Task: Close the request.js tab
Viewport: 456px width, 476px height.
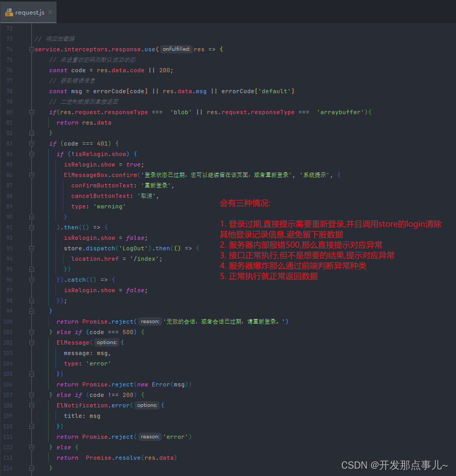Action: tap(50, 12)
